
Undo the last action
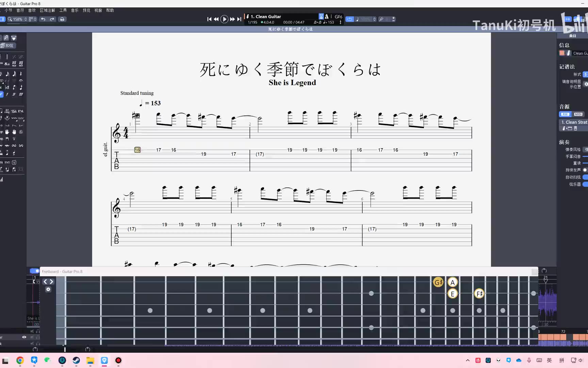coord(43,19)
